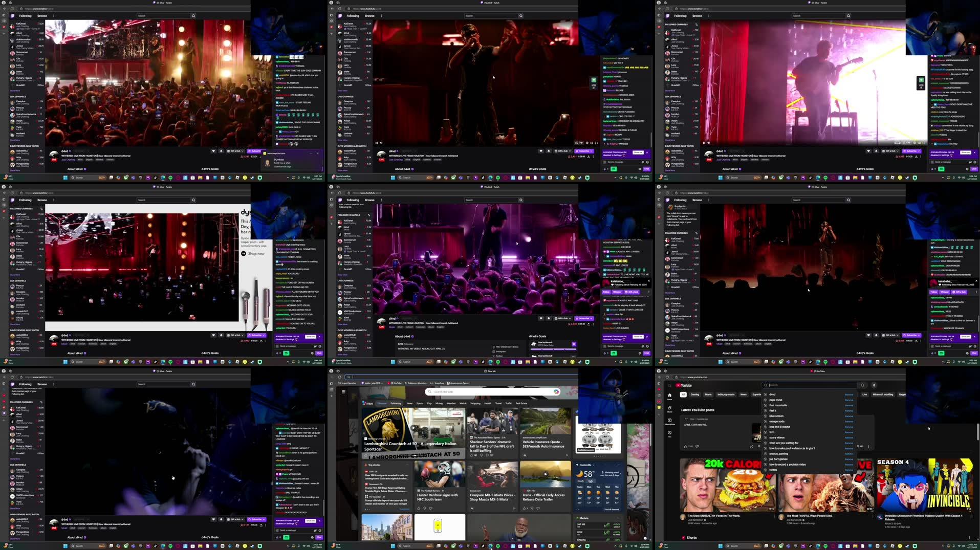Viewport: 980px width, 550px height.
Task: Open Gift a Sub dropdown in top-middle Twitch frame
Action: point(563,151)
